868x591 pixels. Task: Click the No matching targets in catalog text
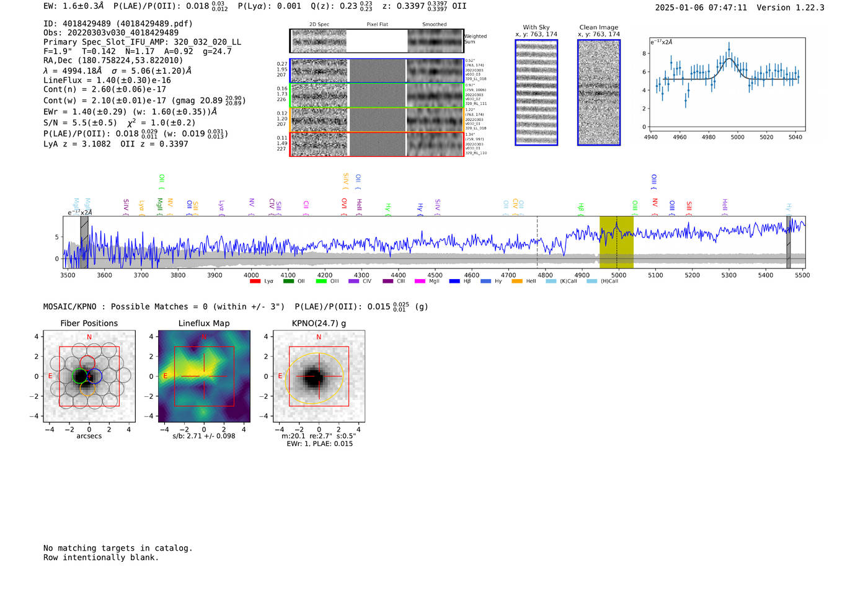(x=118, y=548)
